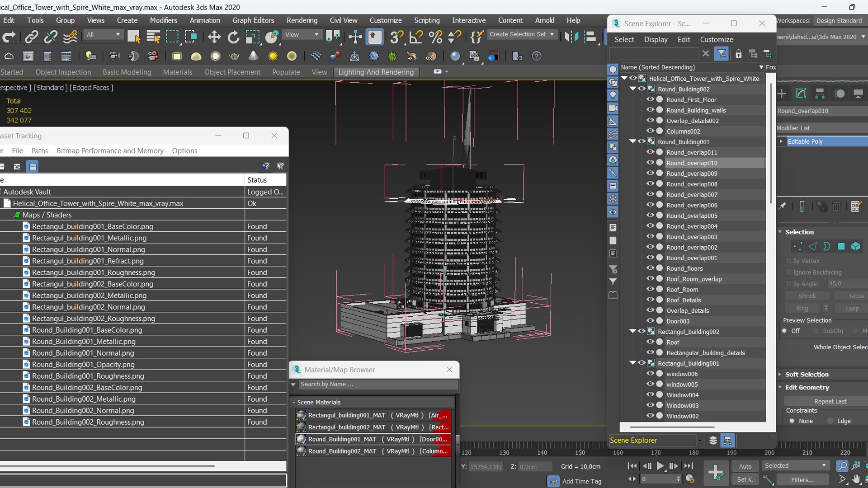
Task: Enable the By Vertex checkbox
Action: pos(789,261)
